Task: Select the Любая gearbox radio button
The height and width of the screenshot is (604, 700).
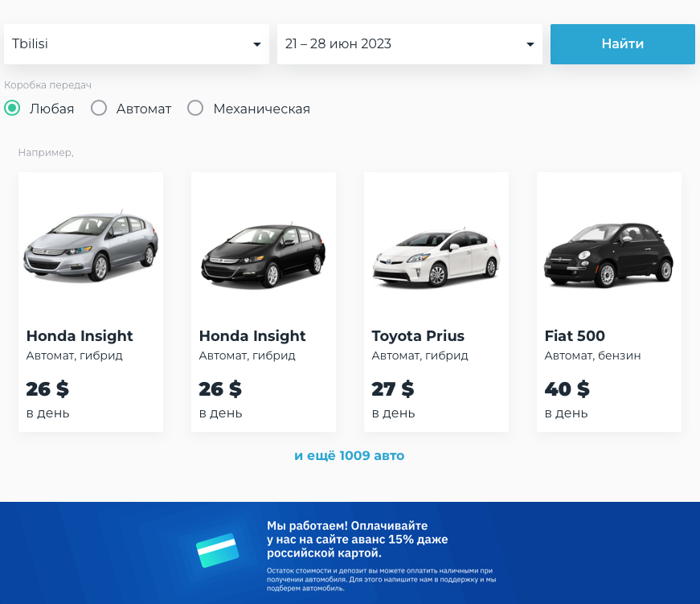Action: pos(12,108)
